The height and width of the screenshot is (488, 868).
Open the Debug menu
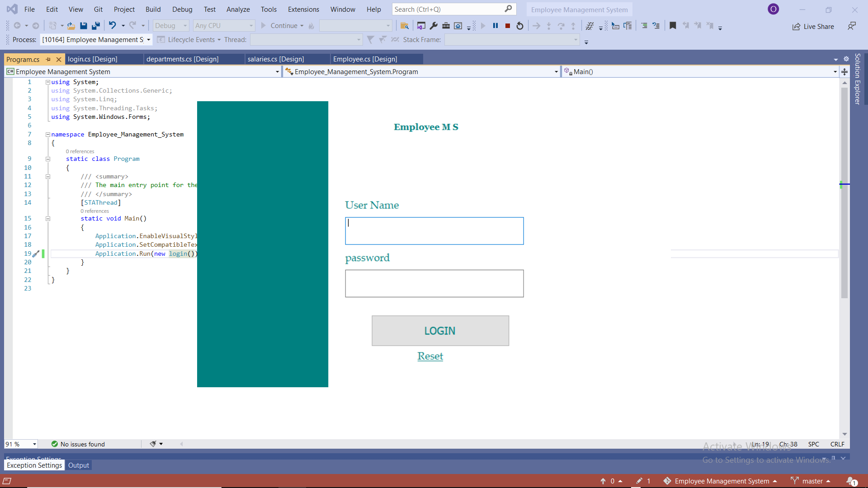pyautogui.click(x=182, y=9)
